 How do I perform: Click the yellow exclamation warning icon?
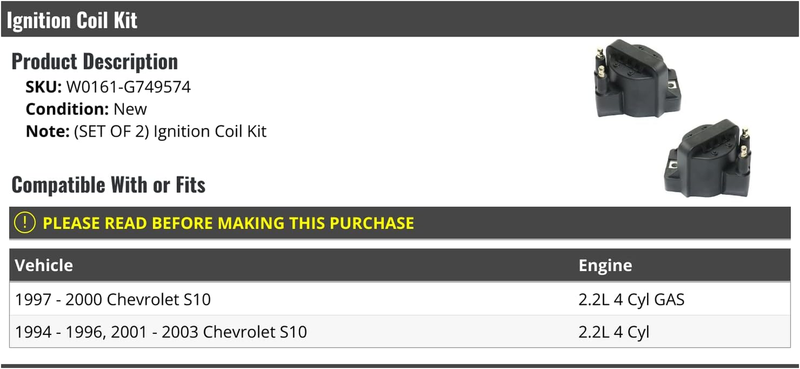(24, 223)
